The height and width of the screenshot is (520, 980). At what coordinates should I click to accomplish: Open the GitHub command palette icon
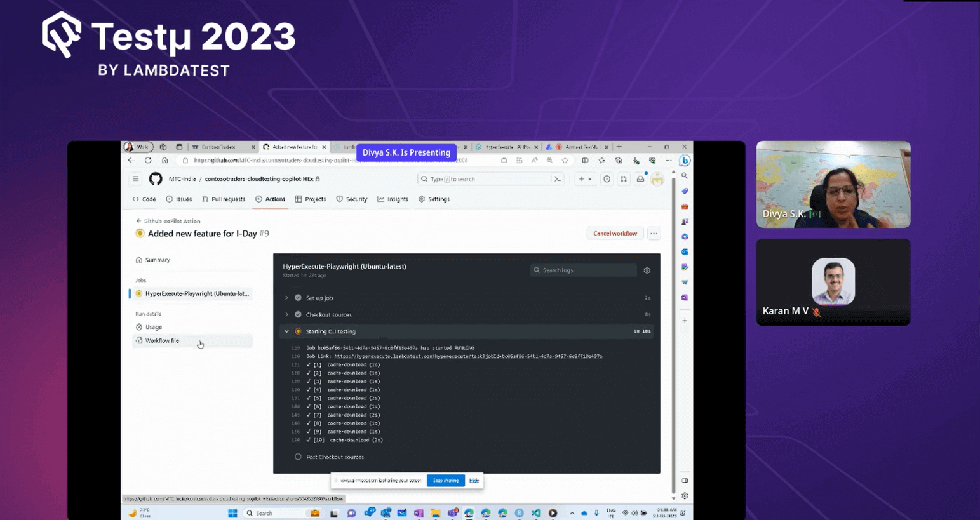tap(558, 179)
